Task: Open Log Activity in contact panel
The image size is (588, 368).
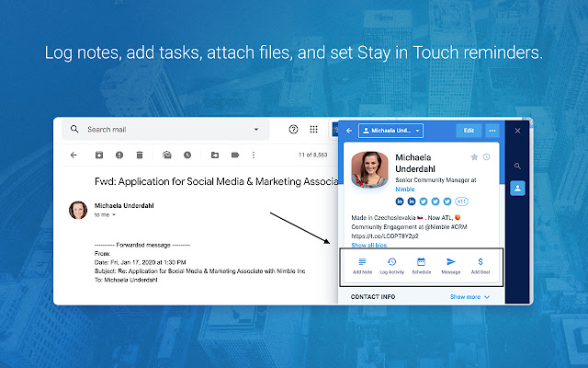Action: point(391,266)
